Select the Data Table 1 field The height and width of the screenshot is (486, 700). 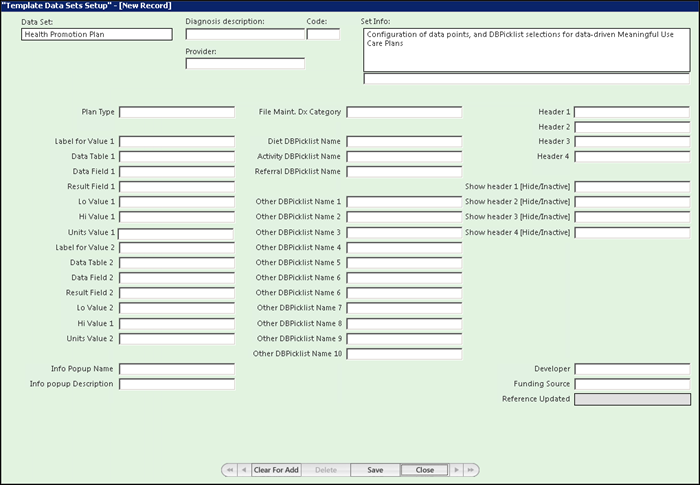(177, 157)
